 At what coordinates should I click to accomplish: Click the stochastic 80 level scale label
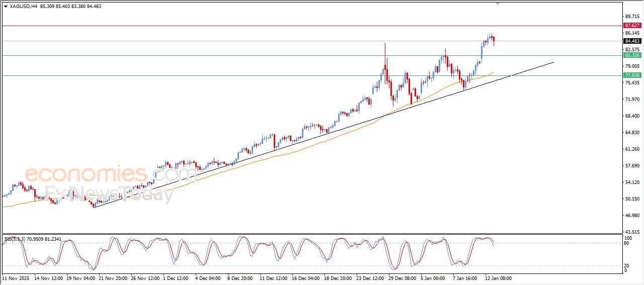click(x=626, y=243)
